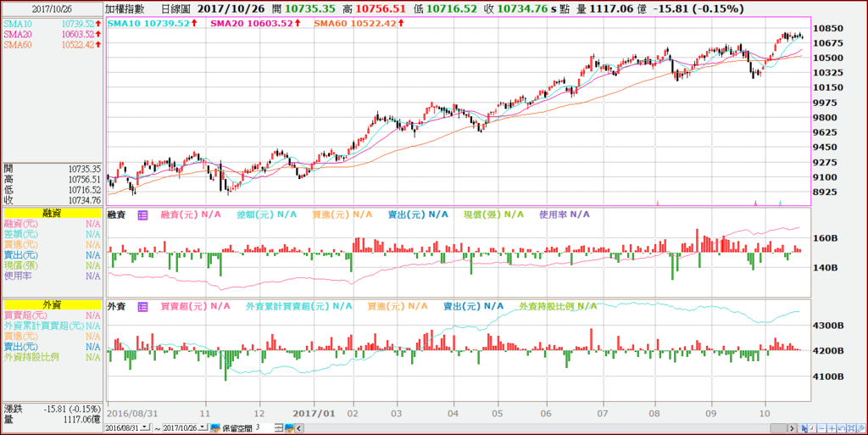This screenshot has width=868, height=435.
Task: Click SMA10 row in left sidebar
Action: (53, 25)
